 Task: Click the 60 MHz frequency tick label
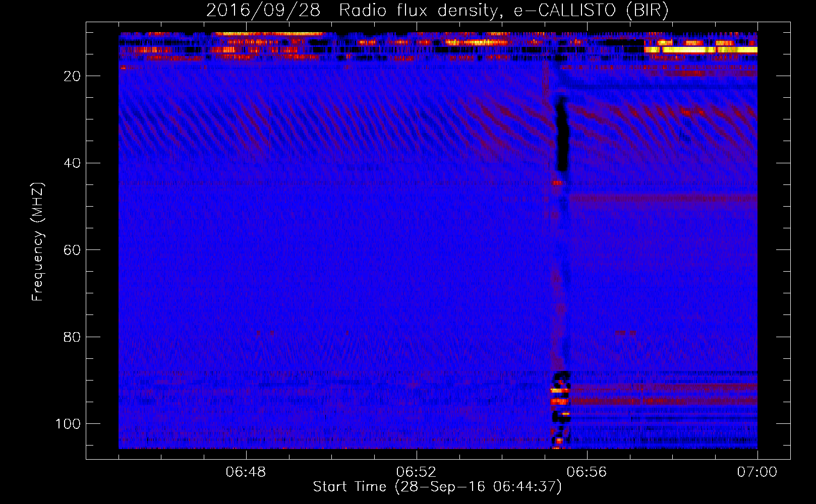point(72,250)
